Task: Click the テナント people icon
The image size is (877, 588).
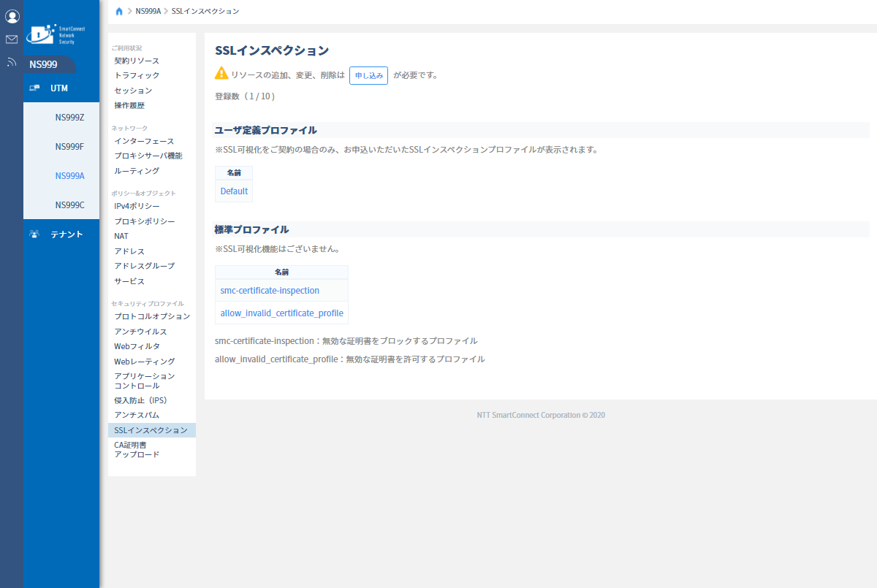Action: (34, 234)
